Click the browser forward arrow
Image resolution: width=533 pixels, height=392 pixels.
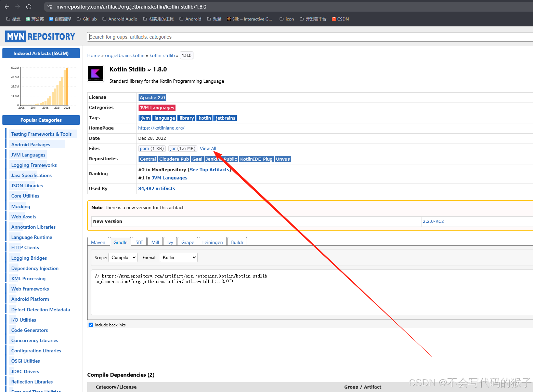(18, 7)
